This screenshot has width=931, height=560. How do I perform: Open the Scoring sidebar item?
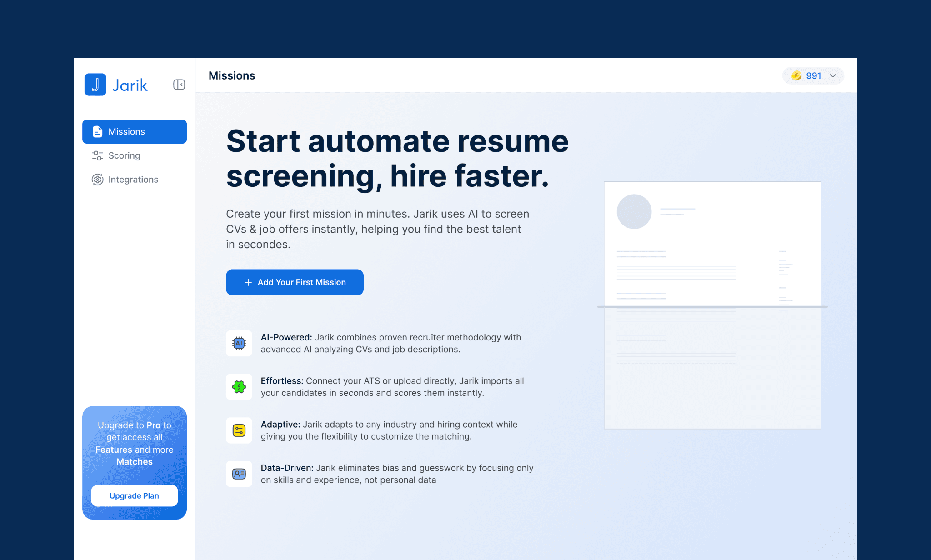(124, 155)
